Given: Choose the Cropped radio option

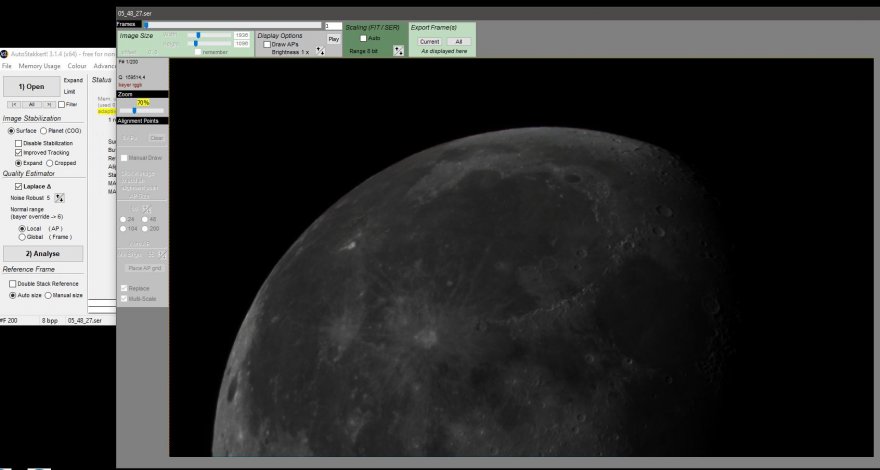Looking at the screenshot, I should point(49,163).
